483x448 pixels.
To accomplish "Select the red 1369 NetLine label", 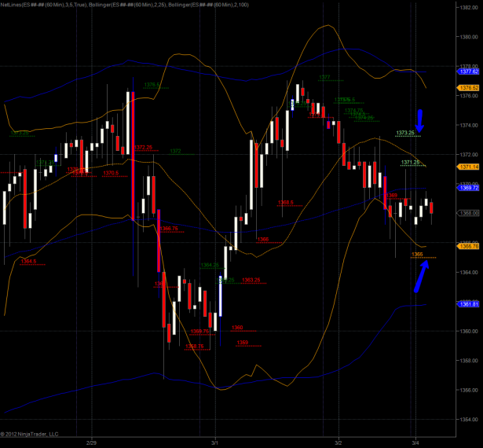I will (x=392, y=196).
